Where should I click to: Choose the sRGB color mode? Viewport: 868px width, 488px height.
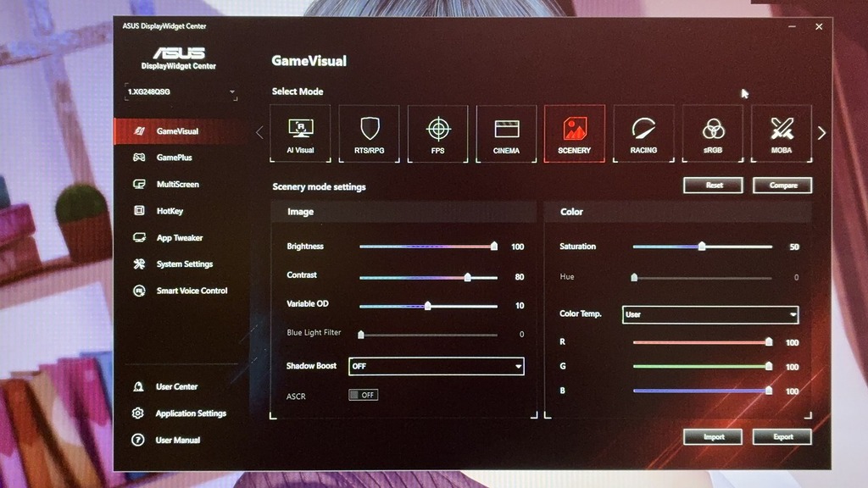(712, 133)
